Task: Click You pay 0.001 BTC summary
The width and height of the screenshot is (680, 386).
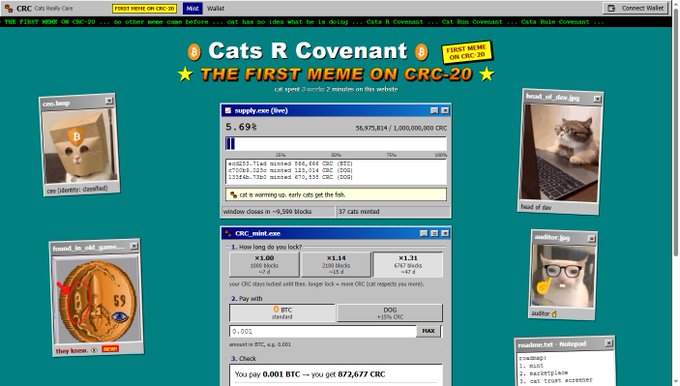Action: click(x=310, y=374)
